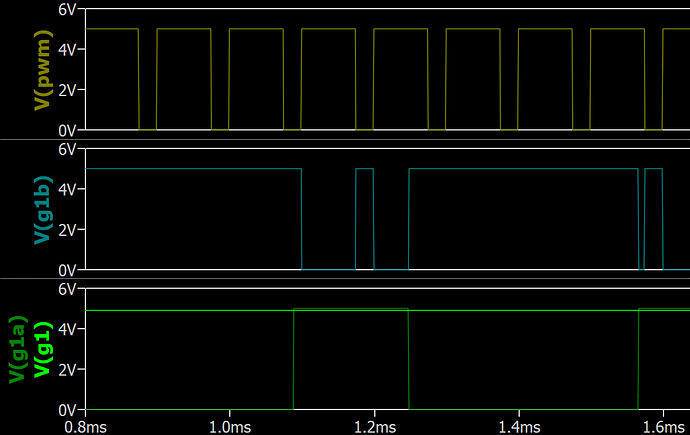This screenshot has height=435, width=690.
Task: Select the V(g1b) trace label
Action: point(43,210)
